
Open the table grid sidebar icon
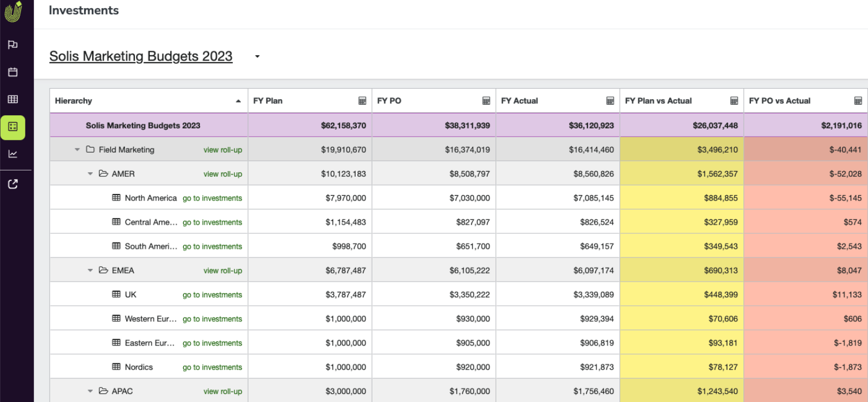pyautogui.click(x=13, y=99)
